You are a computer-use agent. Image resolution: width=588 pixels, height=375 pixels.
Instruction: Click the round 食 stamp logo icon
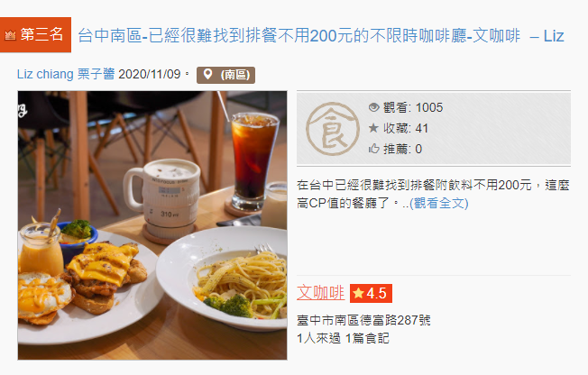(333, 129)
